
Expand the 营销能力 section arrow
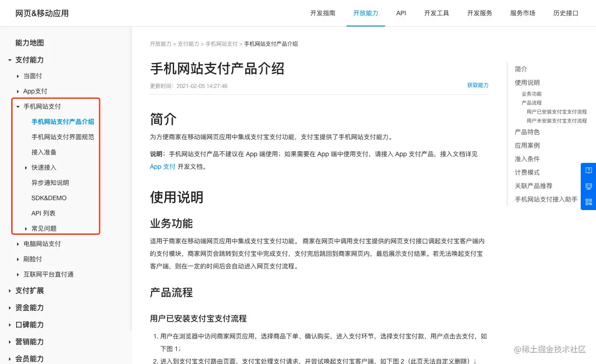10,342
